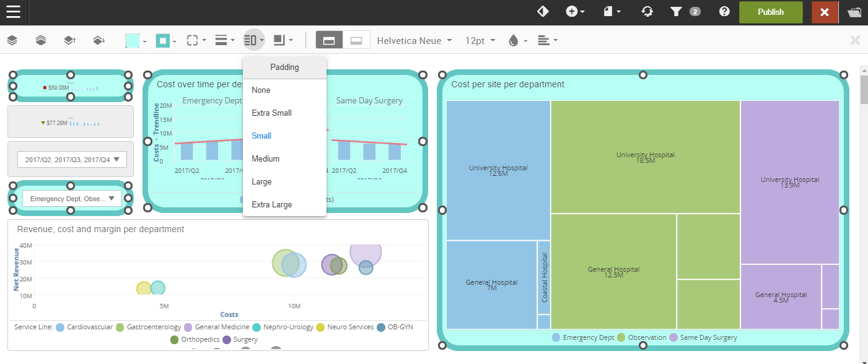Expand the Helvetica Neue font dropdown

click(414, 41)
